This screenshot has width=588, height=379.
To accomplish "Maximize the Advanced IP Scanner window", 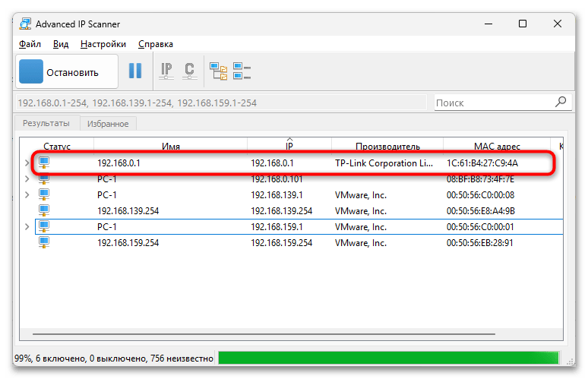I will click(523, 24).
